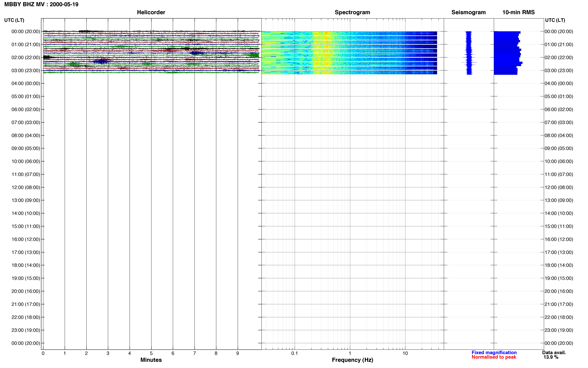Click the 'Frequency (Hz)' x-axis label
This screenshot has height=368, width=588.
coord(352,360)
